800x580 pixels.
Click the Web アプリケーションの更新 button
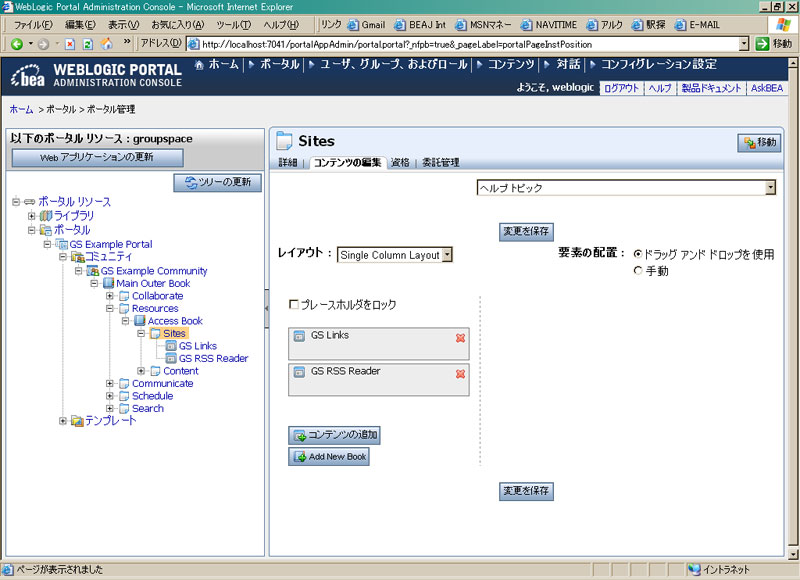click(97, 158)
